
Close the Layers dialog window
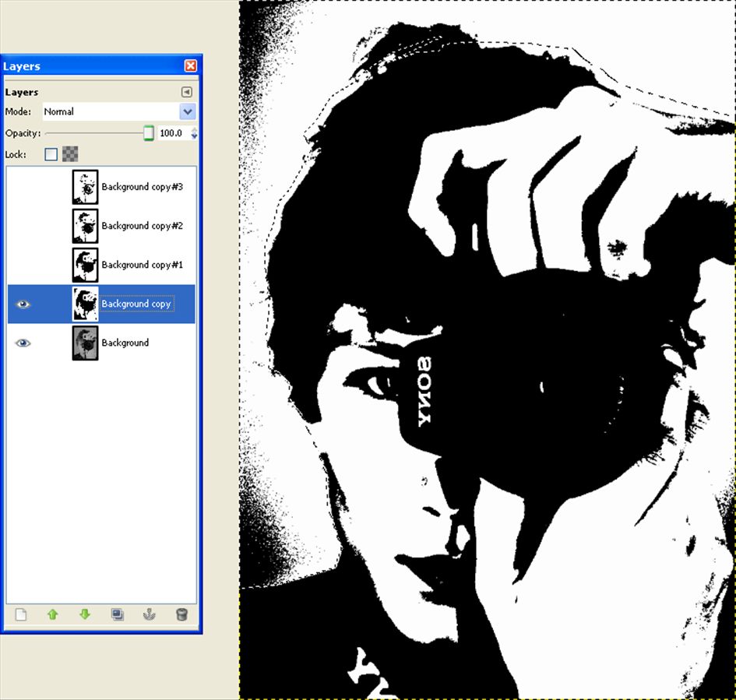point(191,65)
